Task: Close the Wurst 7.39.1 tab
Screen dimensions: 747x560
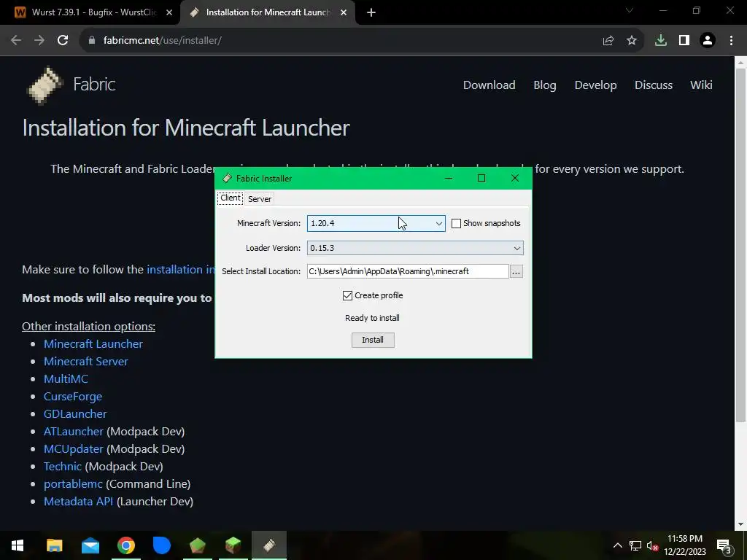Action: pos(169,13)
